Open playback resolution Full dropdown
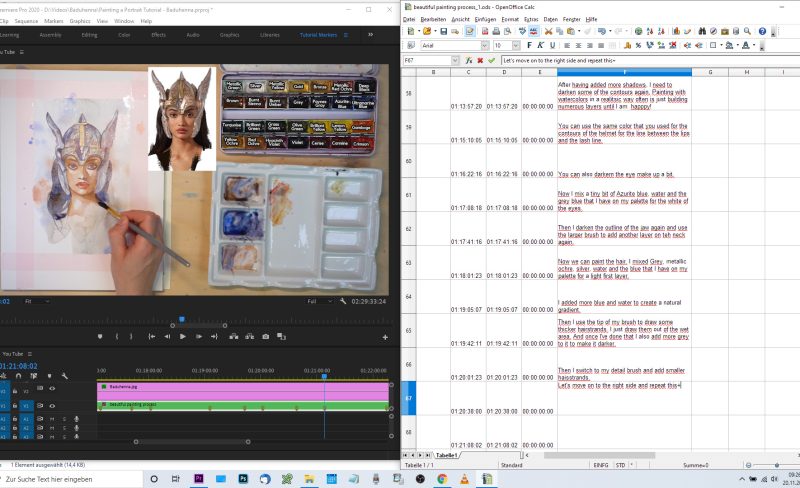The width and height of the screenshot is (800, 488). [319, 302]
